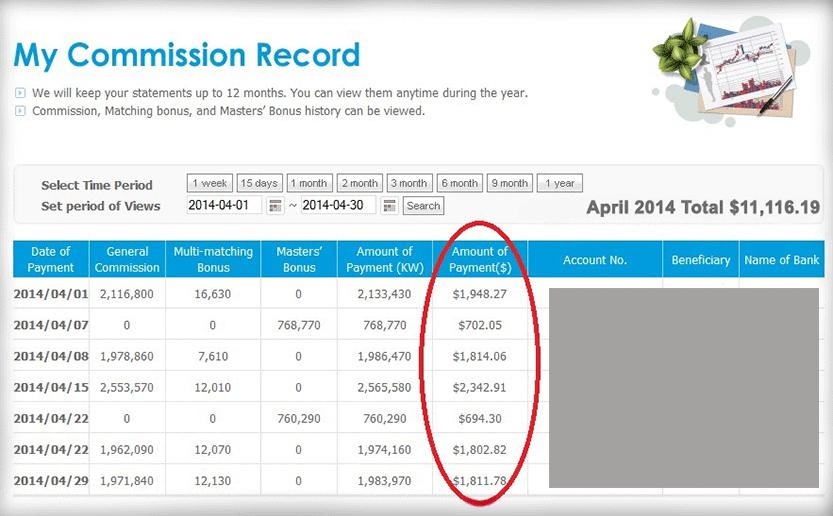Pick the 9 month time period

click(509, 184)
